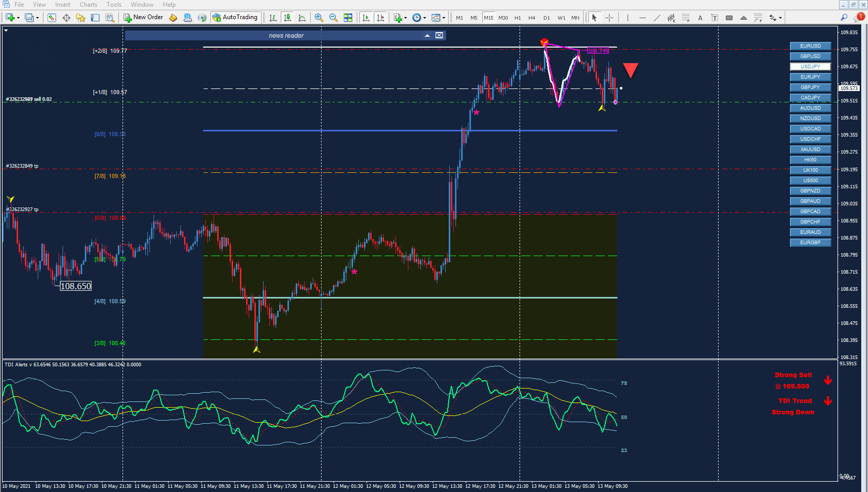Select the H4 timeframe
The width and height of the screenshot is (868, 492).
[532, 18]
